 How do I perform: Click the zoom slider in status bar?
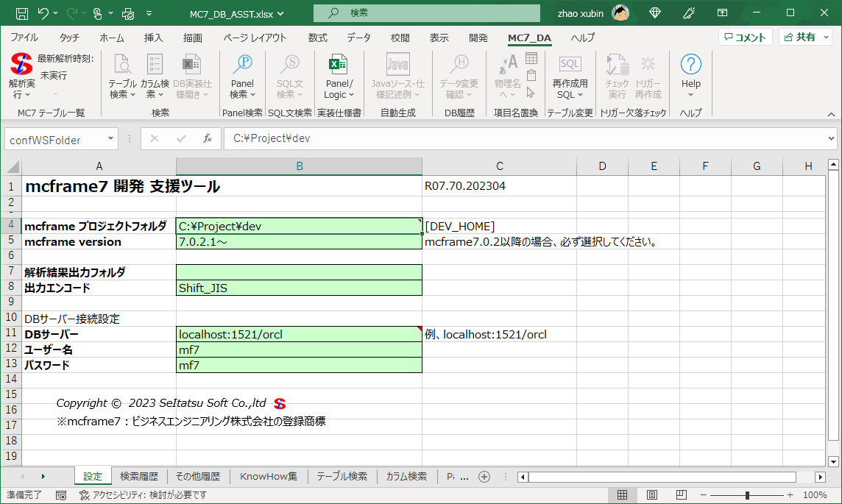747,495
